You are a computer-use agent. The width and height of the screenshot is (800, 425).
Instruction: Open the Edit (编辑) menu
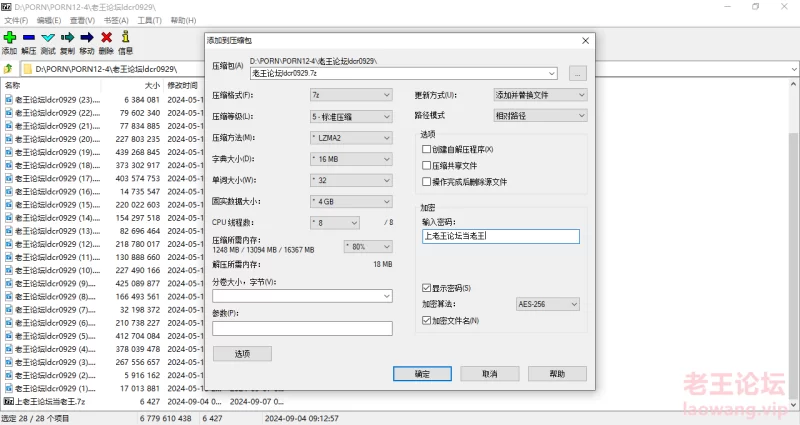click(x=48, y=20)
